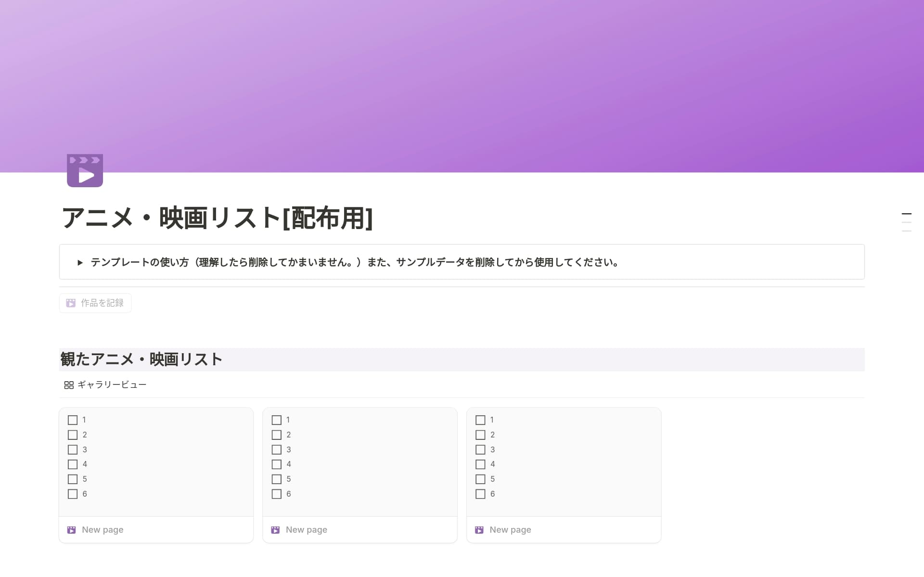Click the purple clapperboard page icon
The width and height of the screenshot is (924, 577).
(85, 170)
